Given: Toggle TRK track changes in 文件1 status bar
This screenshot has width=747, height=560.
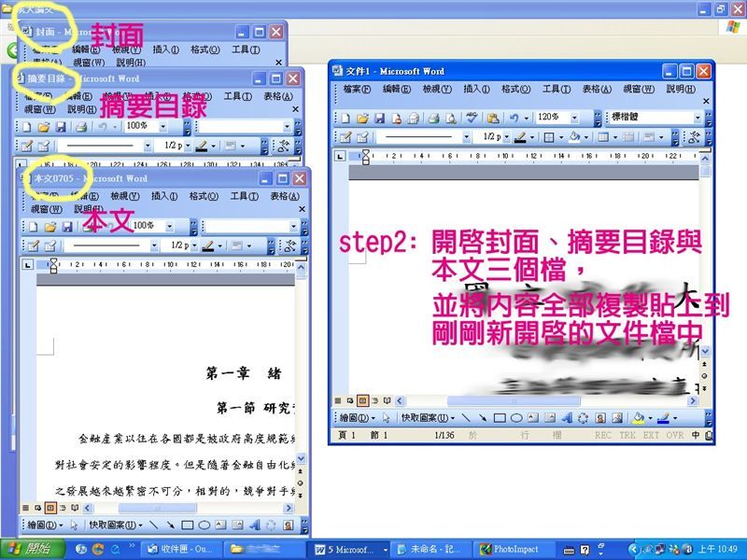Looking at the screenshot, I should click(x=627, y=435).
